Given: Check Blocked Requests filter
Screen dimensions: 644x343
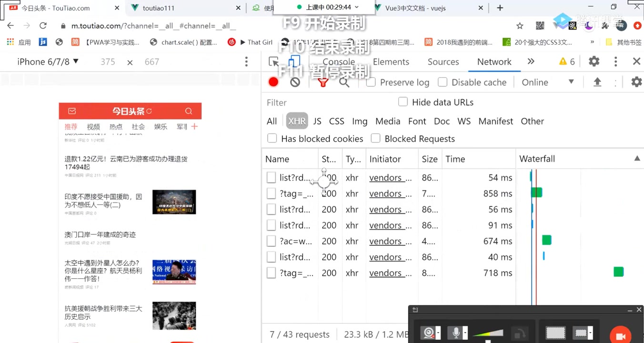Looking at the screenshot, I should [x=376, y=138].
